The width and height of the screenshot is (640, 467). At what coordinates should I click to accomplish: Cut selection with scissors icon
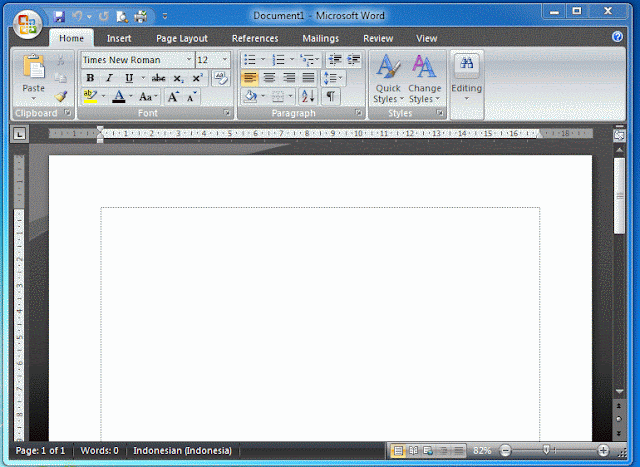pos(60,60)
